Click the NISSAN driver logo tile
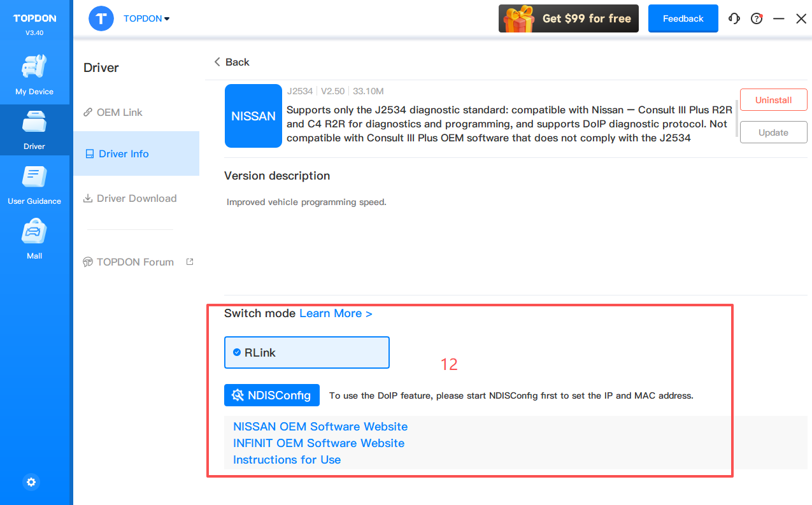812x505 pixels. pyautogui.click(x=253, y=116)
